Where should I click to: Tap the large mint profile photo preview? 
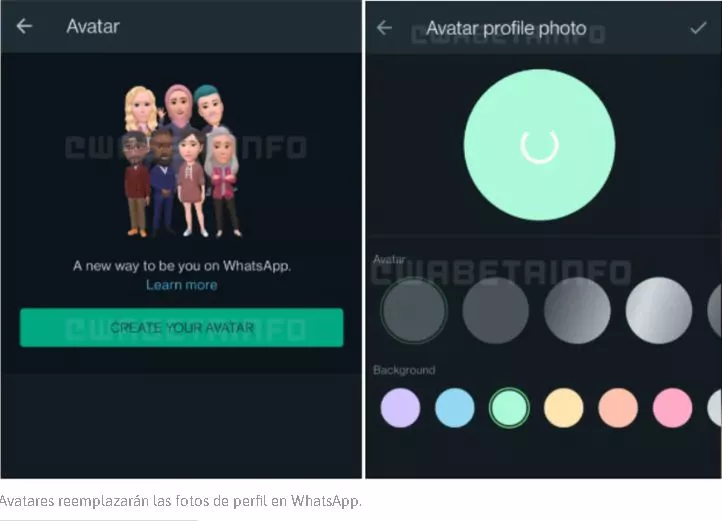[539, 145]
